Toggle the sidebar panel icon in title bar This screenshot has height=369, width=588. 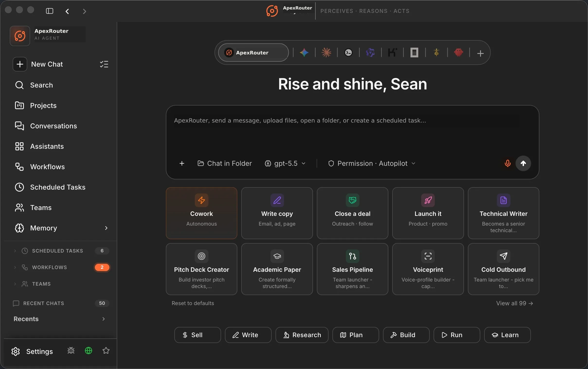coord(50,11)
